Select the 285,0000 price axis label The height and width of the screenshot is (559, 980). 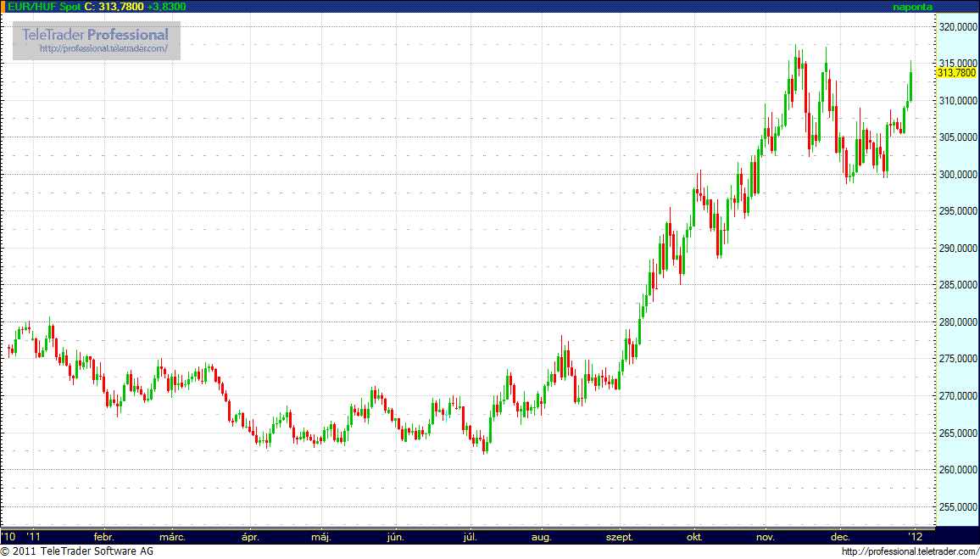957,285
